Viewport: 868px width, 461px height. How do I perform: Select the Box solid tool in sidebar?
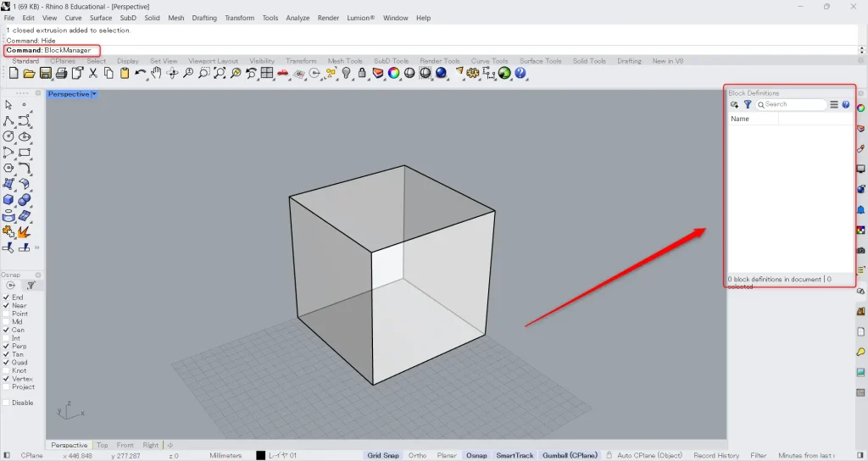pyautogui.click(x=8, y=200)
